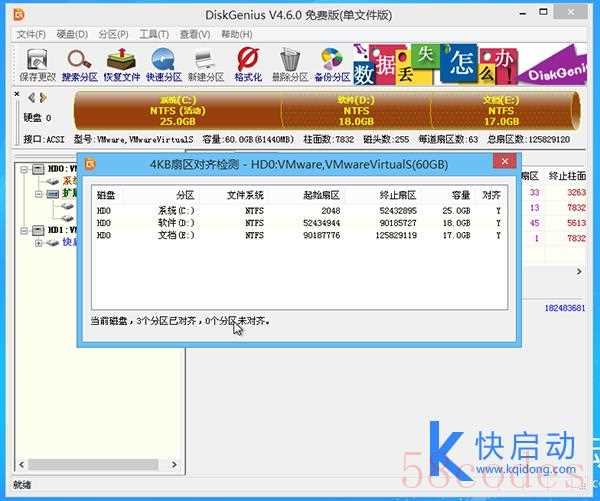The height and width of the screenshot is (501, 600).
Task: Click the 删除分区 delete partition icon
Action: click(290, 65)
